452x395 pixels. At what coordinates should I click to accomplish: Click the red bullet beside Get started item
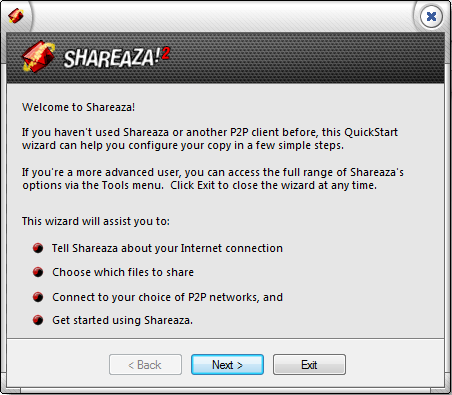tap(38, 320)
